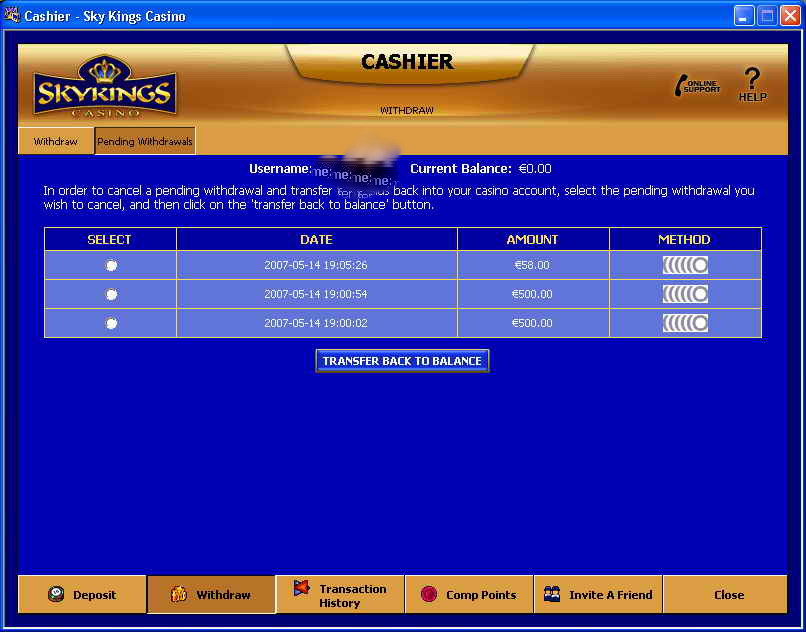Click the date 2007-05-14 19:05:26
Image resolution: width=806 pixels, height=632 pixels.
tap(316, 265)
